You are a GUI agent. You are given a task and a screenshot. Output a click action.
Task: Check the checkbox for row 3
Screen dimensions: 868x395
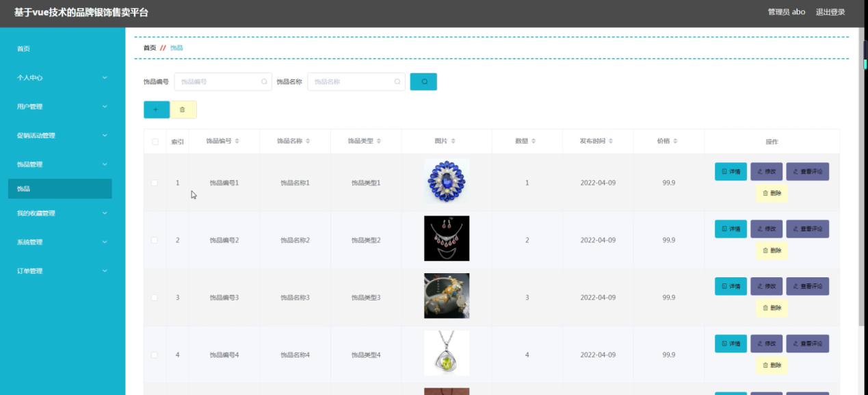point(155,298)
